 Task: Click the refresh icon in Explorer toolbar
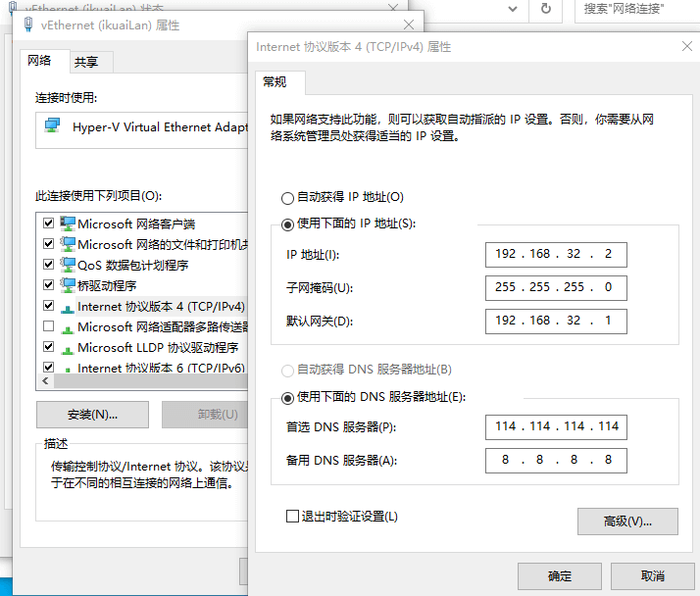(545, 9)
